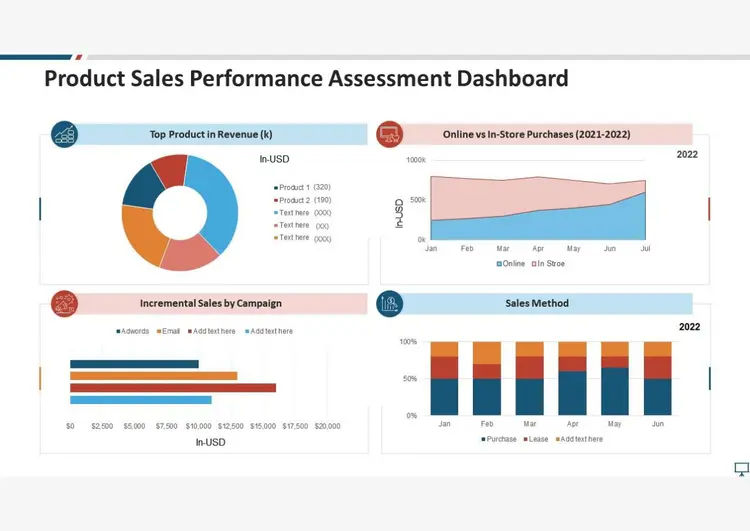Image resolution: width=750 pixels, height=531 pixels.
Task: Click the Sales Method header
Action: pyautogui.click(x=537, y=303)
